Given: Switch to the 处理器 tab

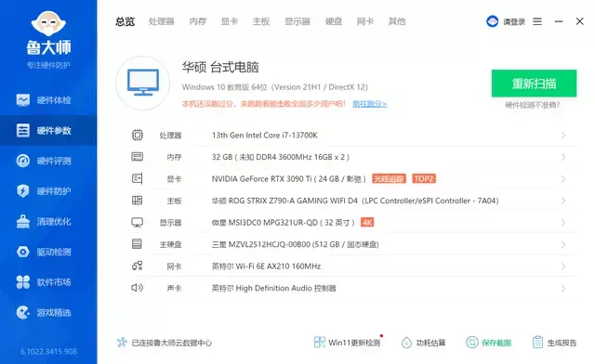Looking at the screenshot, I should pos(161,21).
